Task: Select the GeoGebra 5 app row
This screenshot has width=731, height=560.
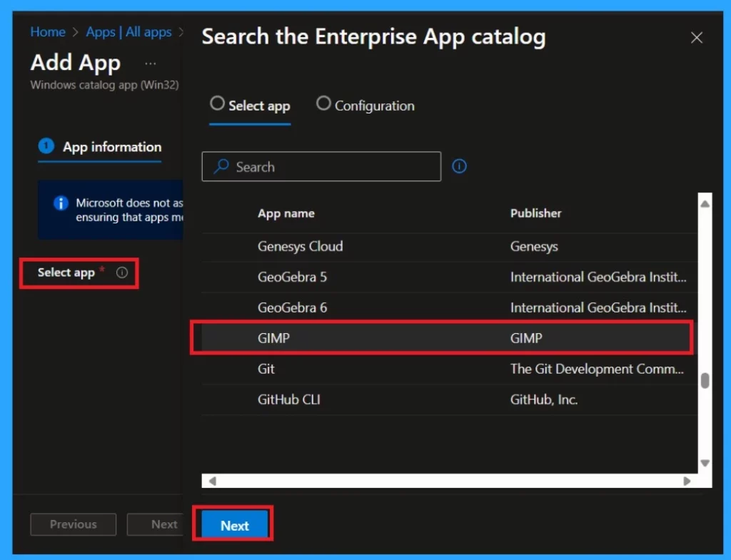Action: click(x=450, y=277)
